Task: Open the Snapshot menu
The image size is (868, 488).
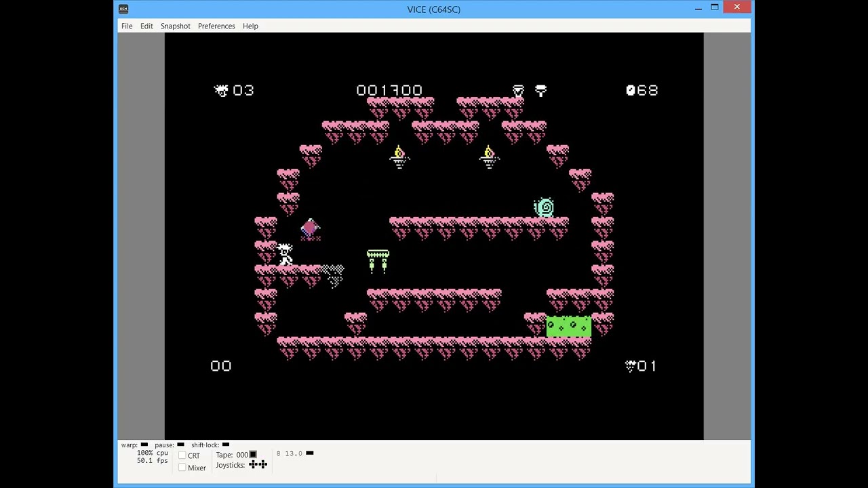Action: (175, 26)
